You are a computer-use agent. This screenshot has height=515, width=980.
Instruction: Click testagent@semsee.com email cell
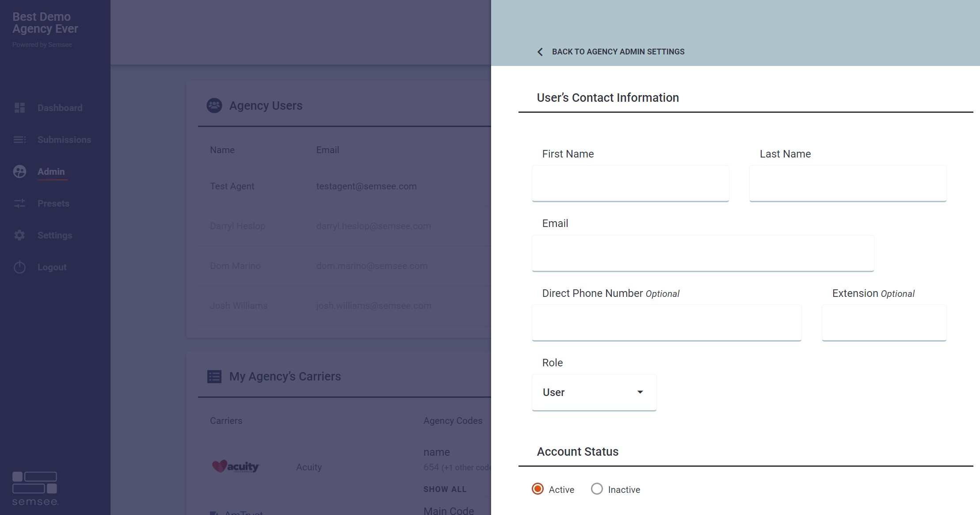point(366,186)
